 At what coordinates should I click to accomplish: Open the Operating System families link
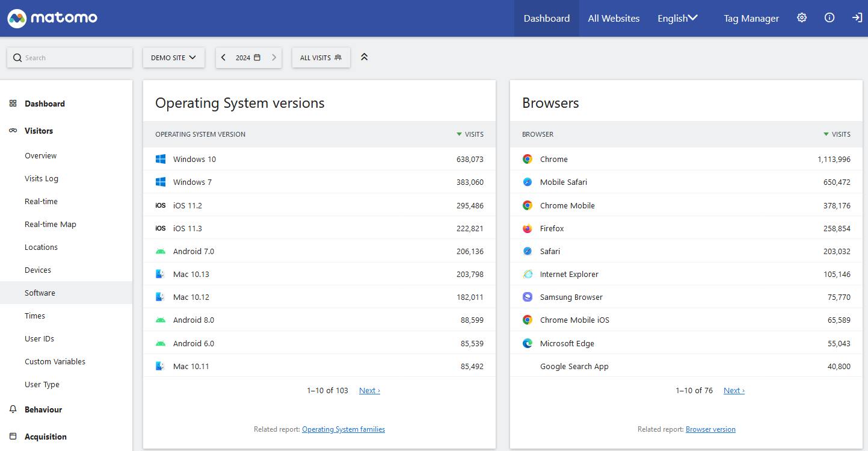pos(343,429)
